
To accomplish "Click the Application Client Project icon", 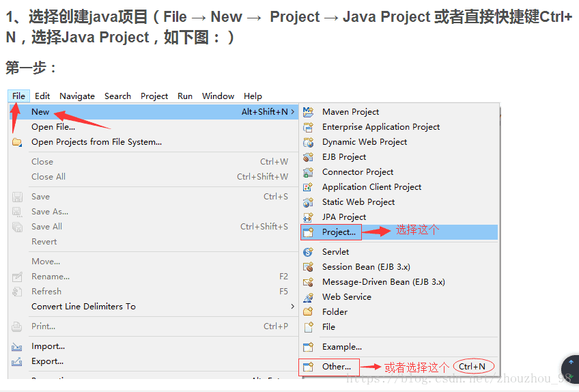I will click(x=308, y=187).
